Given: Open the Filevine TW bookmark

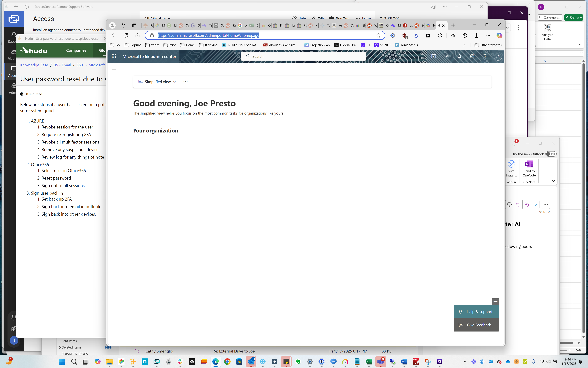Looking at the screenshot, I should [345, 45].
